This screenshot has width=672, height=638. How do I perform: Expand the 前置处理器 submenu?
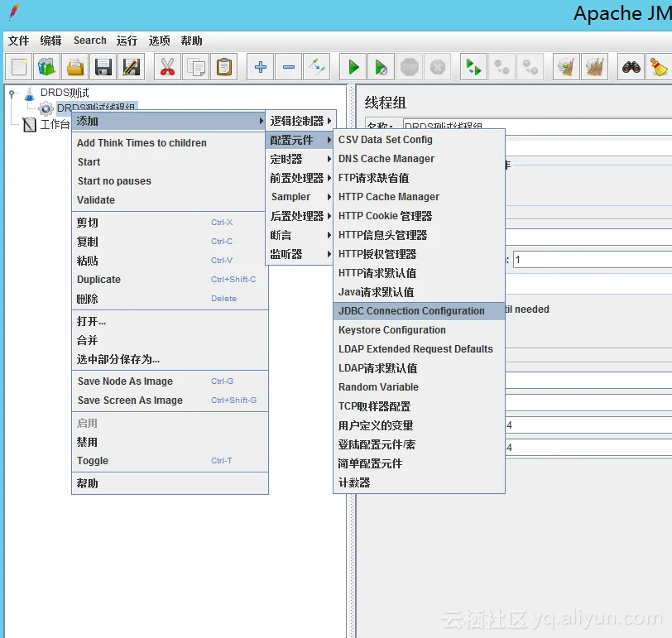(300, 178)
